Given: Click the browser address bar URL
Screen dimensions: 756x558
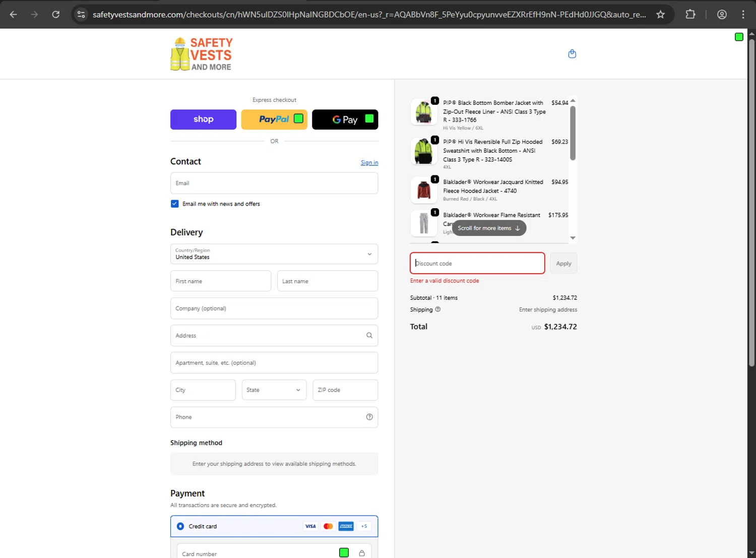Looking at the screenshot, I should tap(369, 14).
